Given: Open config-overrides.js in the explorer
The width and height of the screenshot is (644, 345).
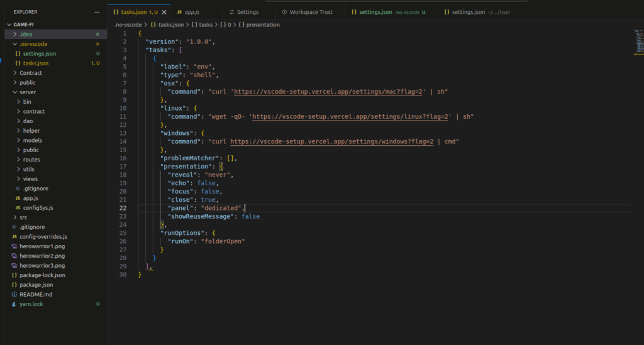Looking at the screenshot, I should pyautogui.click(x=43, y=236).
